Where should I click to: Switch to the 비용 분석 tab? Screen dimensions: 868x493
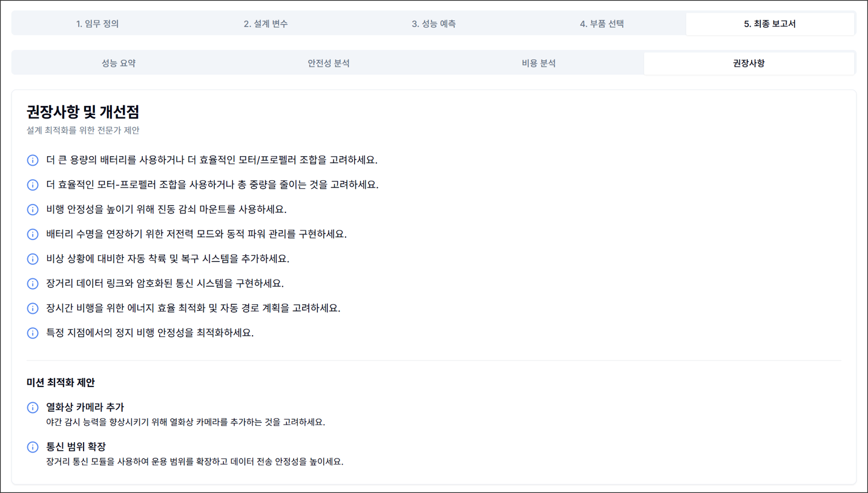[x=539, y=62]
